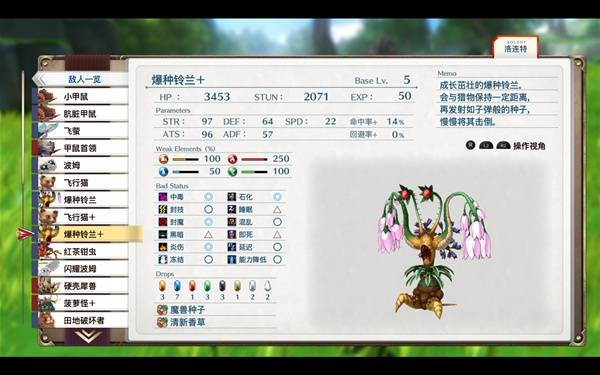600x375 pixels.
Task: Click the 炎伤 burn status icon
Action: 163,247
